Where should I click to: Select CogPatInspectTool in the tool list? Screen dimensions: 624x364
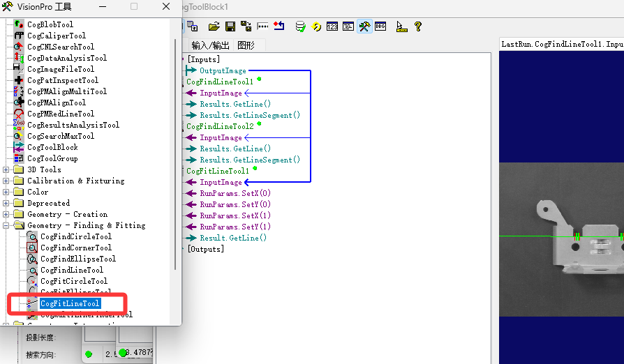click(x=63, y=80)
